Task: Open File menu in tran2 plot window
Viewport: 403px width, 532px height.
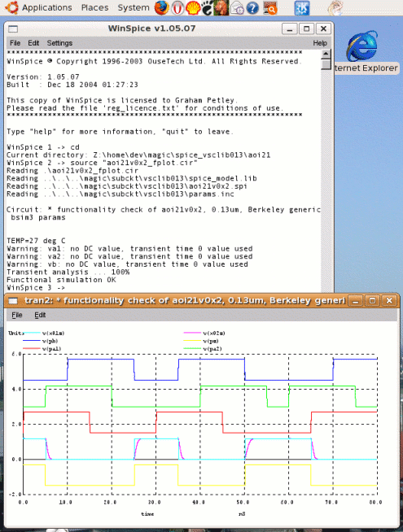Action: (17, 315)
